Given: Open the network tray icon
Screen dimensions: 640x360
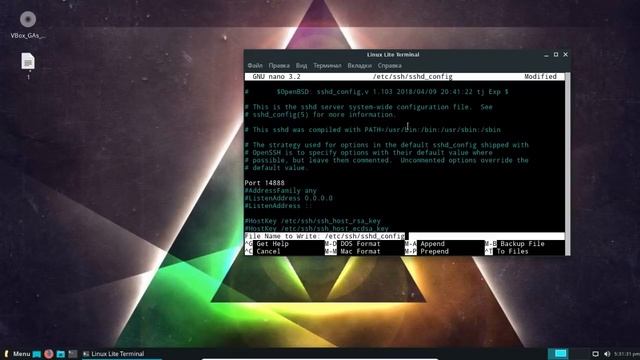Looking at the screenshot, I should point(596,354).
